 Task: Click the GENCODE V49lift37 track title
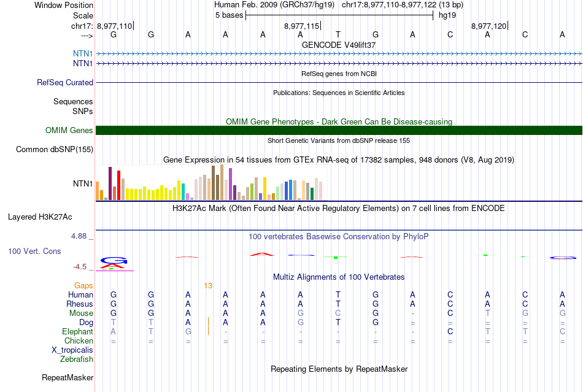tap(339, 45)
